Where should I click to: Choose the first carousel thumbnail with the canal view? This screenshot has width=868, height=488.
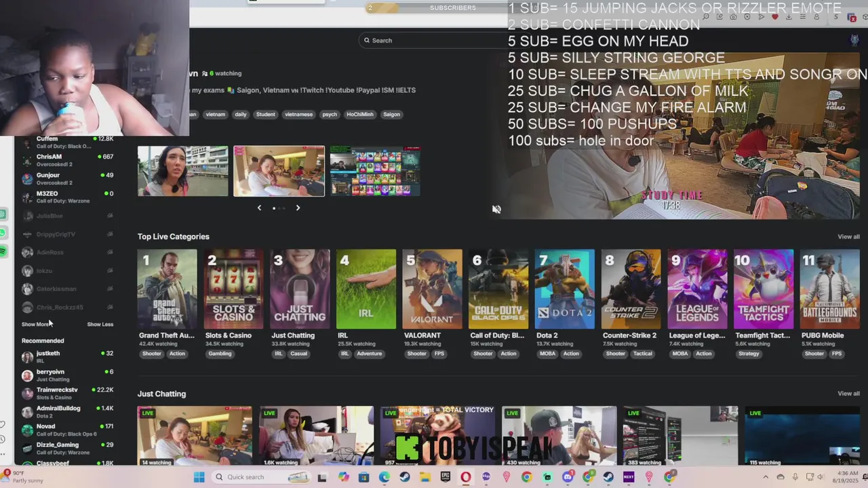[183, 171]
